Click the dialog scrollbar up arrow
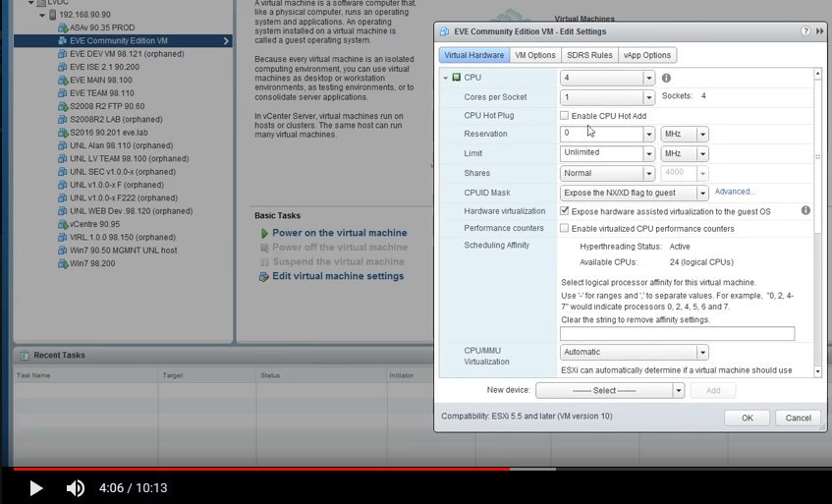832x504 pixels. (x=817, y=74)
